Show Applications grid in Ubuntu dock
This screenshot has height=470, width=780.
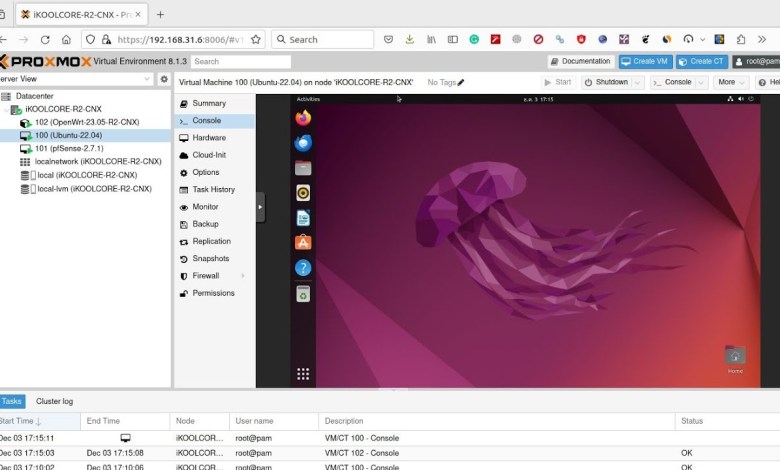(303, 374)
